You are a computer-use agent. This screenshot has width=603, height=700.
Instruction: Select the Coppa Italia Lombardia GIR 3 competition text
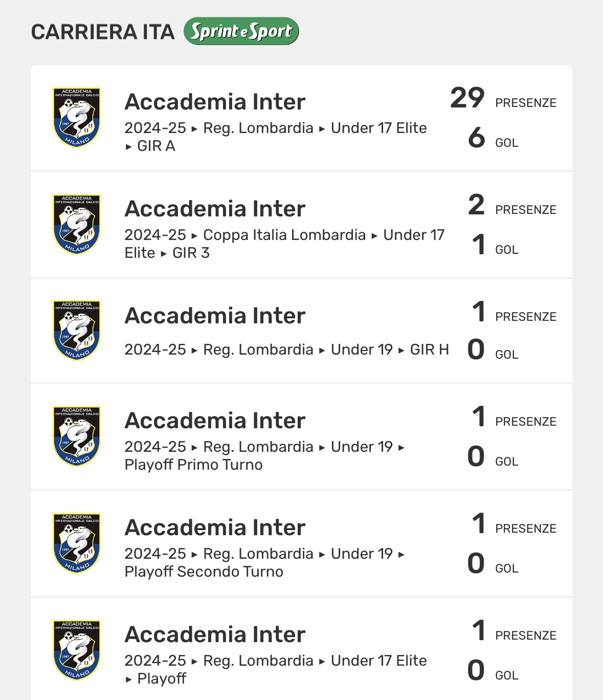pyautogui.click(x=284, y=244)
